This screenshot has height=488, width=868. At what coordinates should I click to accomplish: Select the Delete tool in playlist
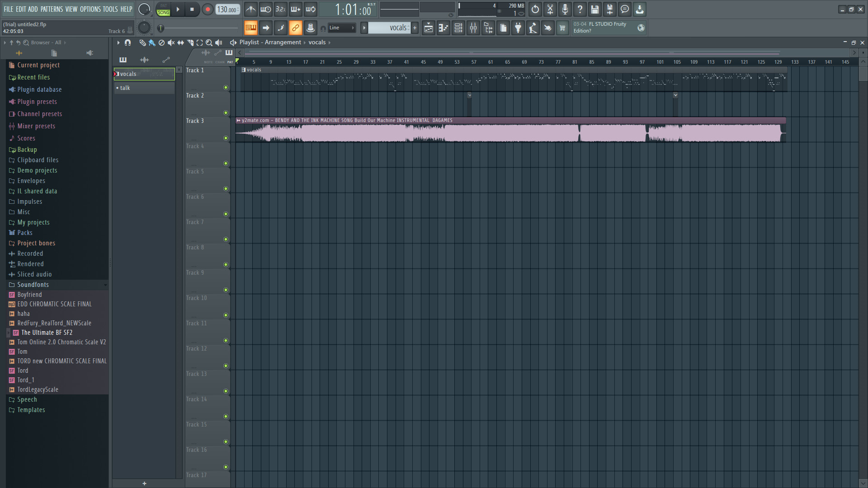(161, 42)
